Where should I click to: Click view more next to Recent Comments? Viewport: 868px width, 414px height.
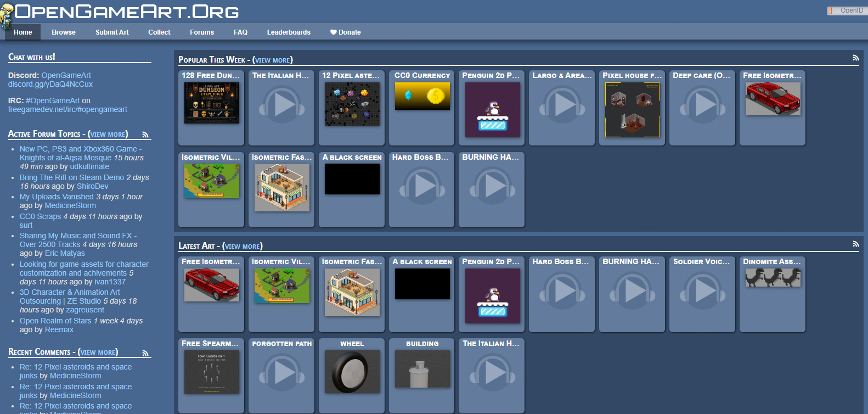tap(98, 352)
